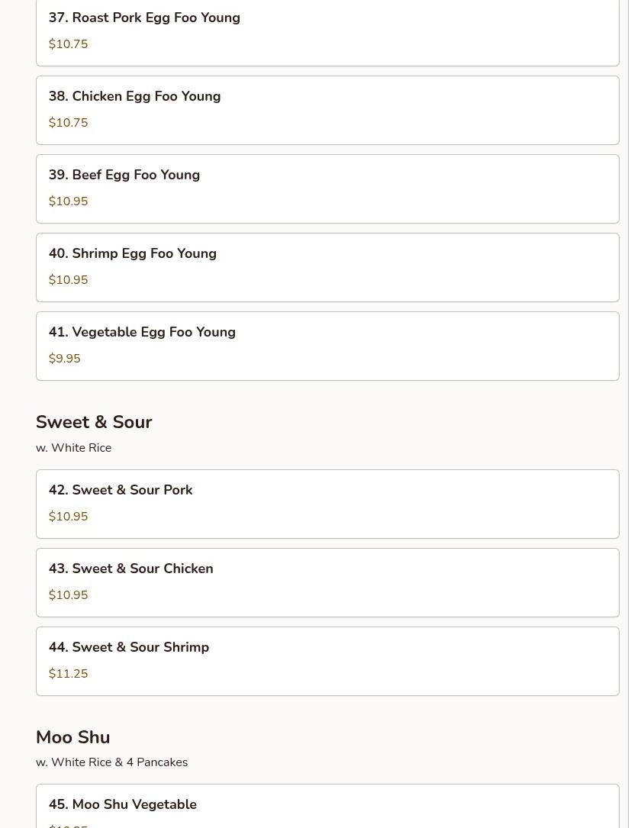Choose 39. Beef Egg Foo Young
Screen dimensions: 644x828
tap(124, 176)
